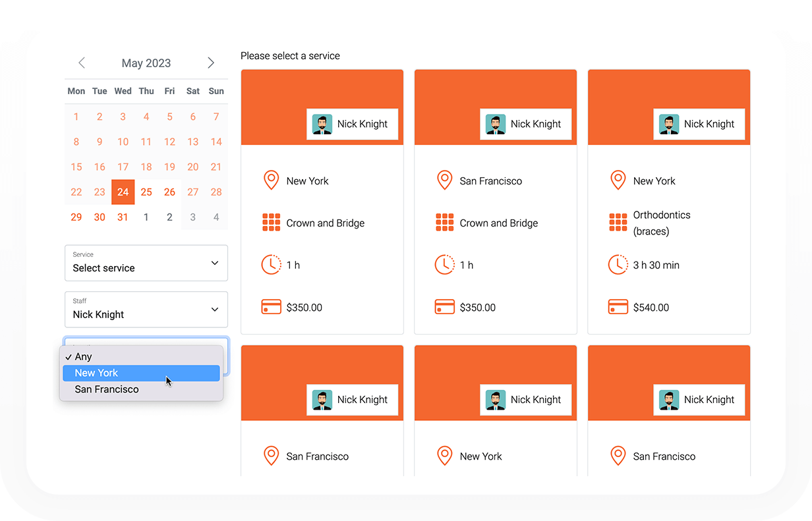Click clock icon next to 3 h 30 min

pyautogui.click(x=618, y=265)
